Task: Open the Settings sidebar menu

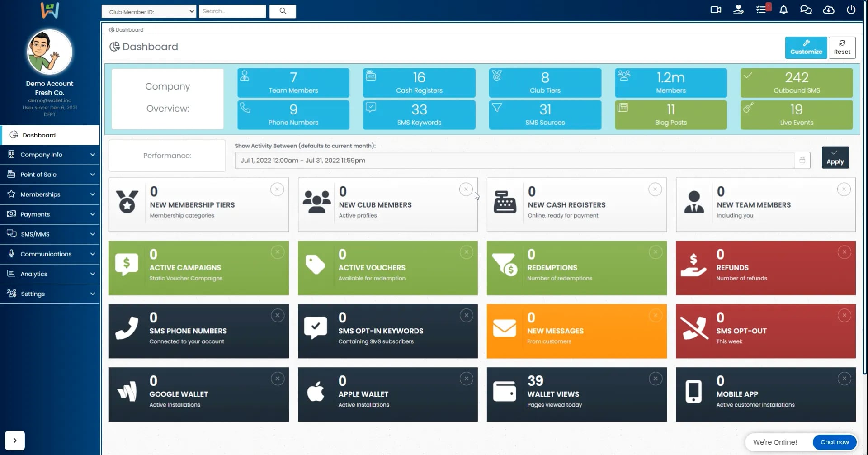Action: coord(50,294)
